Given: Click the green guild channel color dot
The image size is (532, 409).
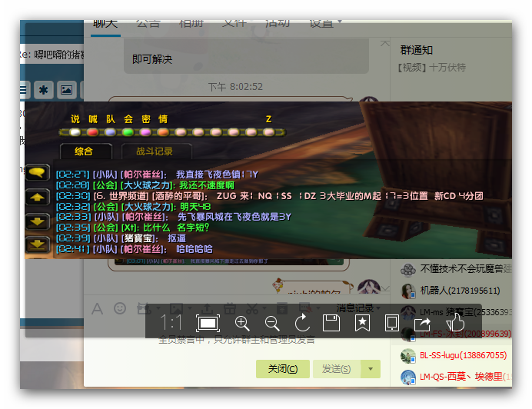Looking at the screenshot, I should 127,132.
